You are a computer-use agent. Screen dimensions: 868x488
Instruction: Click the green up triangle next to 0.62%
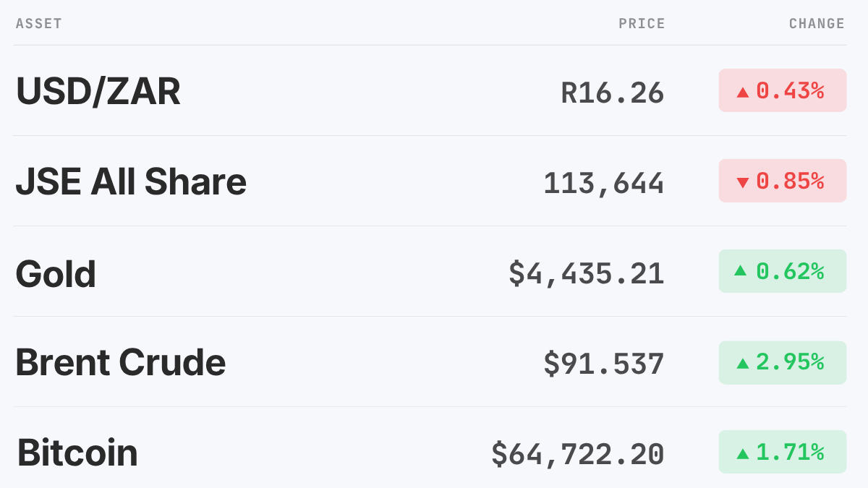click(740, 270)
